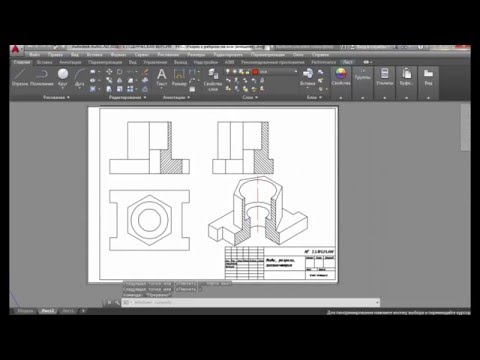The image size is (480, 360).
Task: Open Свойства слоя layer properties
Action: click(x=213, y=79)
